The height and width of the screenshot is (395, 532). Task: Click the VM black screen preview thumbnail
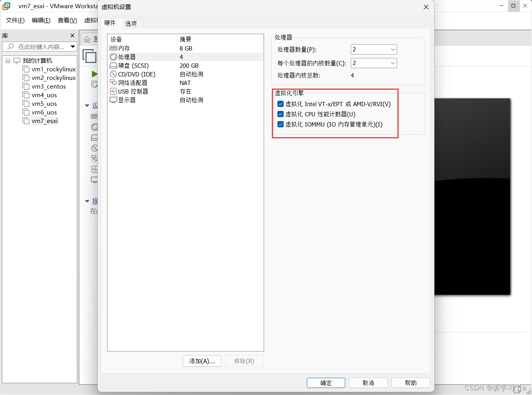coord(472,196)
